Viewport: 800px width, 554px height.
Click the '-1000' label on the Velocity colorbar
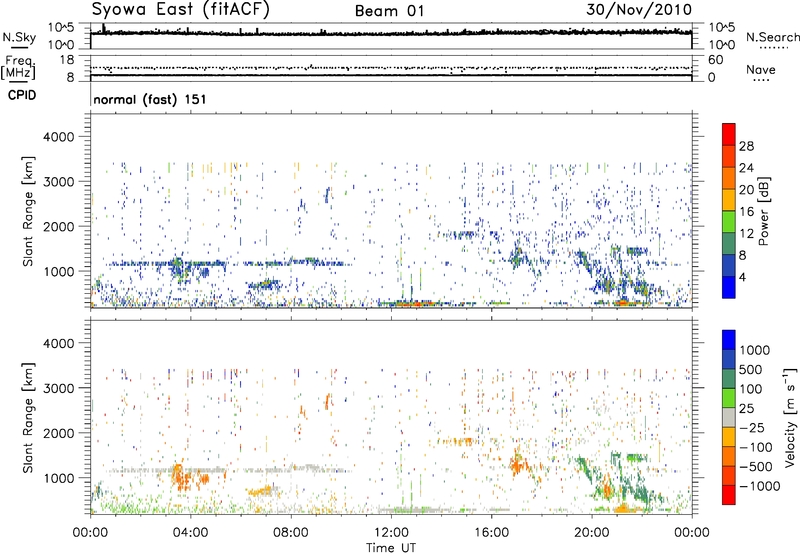tap(759, 486)
